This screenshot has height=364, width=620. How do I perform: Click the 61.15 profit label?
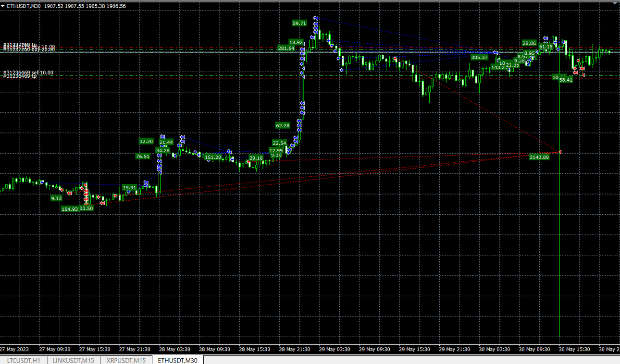(546, 47)
